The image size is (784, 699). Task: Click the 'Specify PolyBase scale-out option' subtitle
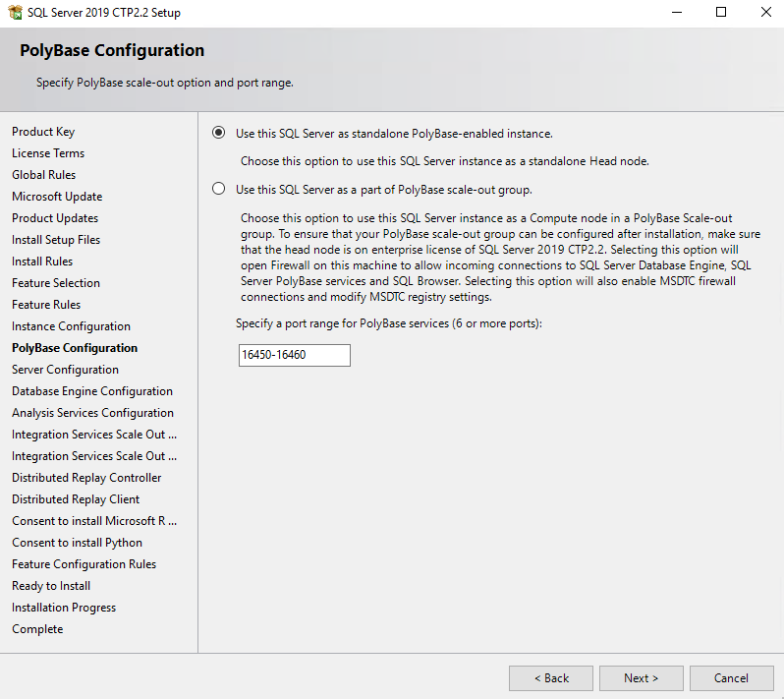pyautogui.click(x=164, y=83)
